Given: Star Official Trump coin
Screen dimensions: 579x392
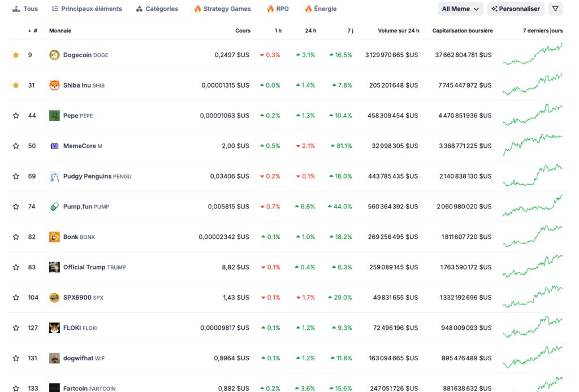Looking at the screenshot, I should 16,267.
